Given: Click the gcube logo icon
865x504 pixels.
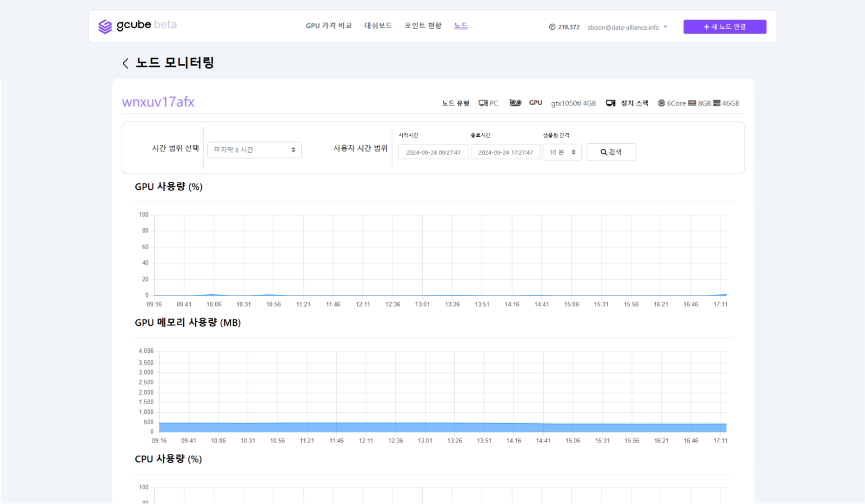Looking at the screenshot, I should (105, 27).
